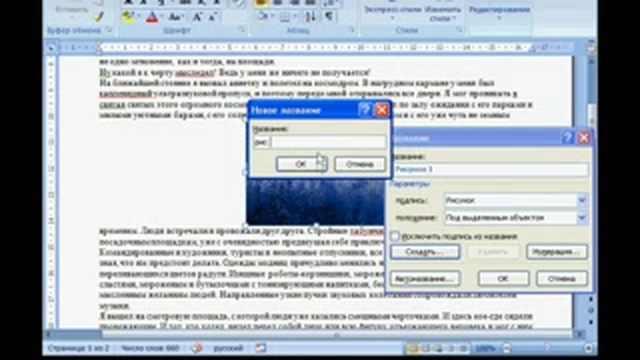Switch to Outline view icon
Screen dimensions: 640x360
451,348
